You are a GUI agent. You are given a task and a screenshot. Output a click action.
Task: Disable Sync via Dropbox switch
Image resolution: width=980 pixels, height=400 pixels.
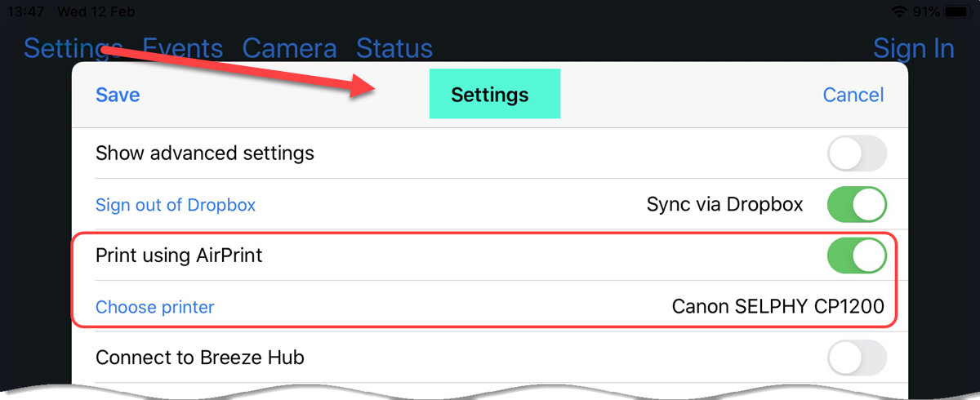tap(857, 205)
